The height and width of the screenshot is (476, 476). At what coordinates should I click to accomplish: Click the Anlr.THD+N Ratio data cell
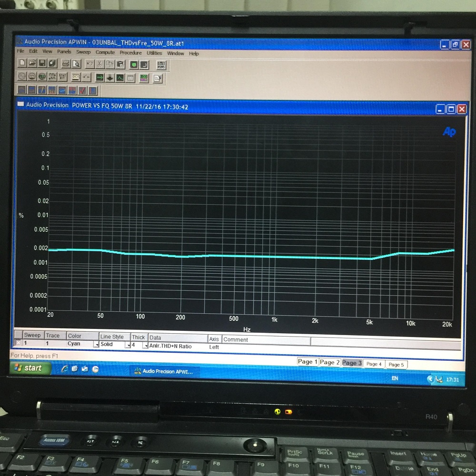(178, 346)
